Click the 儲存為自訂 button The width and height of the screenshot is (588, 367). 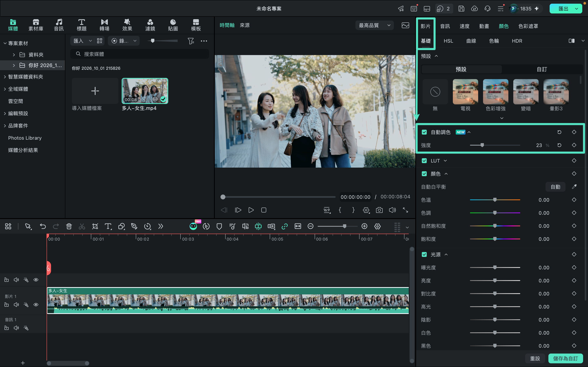pos(565,358)
